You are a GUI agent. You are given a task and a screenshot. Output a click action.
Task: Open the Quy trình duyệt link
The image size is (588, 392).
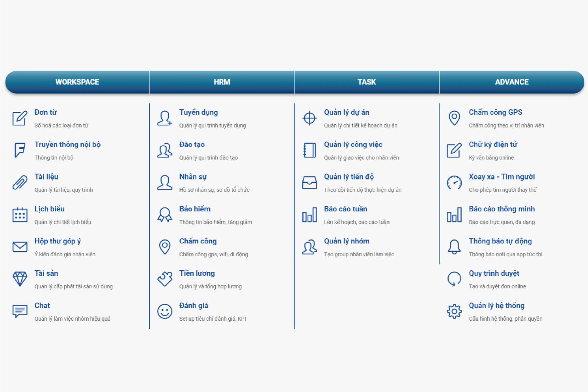(494, 273)
